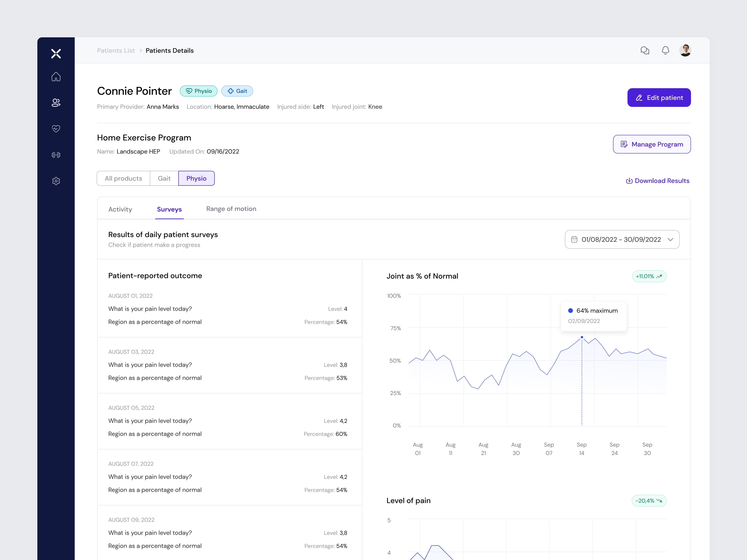Image resolution: width=747 pixels, height=560 pixels.
Task: Click the app logo at the top left
Action: click(56, 53)
